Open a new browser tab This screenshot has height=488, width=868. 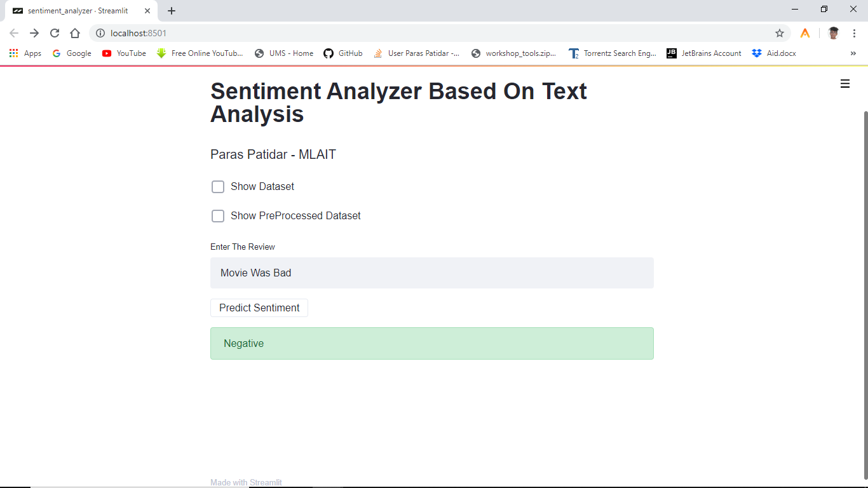172,11
